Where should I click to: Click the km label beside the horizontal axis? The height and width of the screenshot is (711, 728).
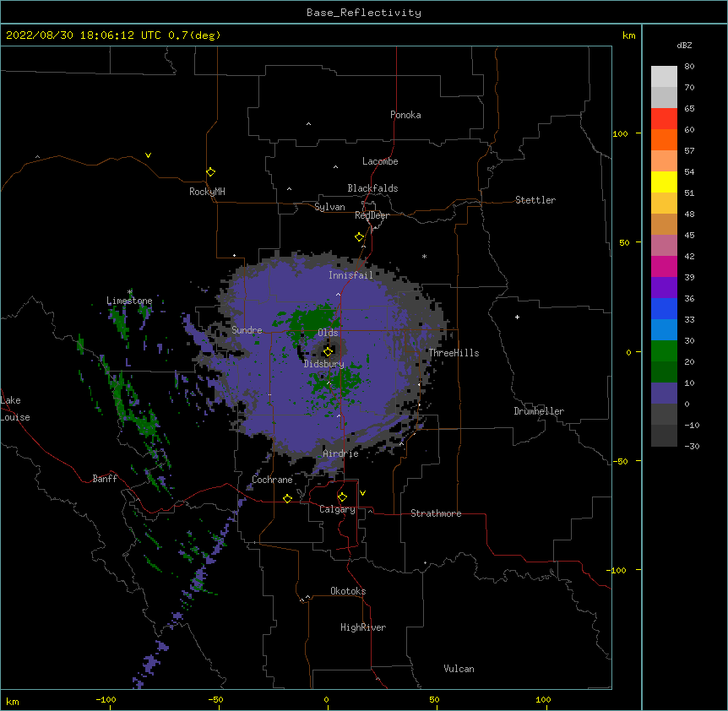(x=13, y=701)
